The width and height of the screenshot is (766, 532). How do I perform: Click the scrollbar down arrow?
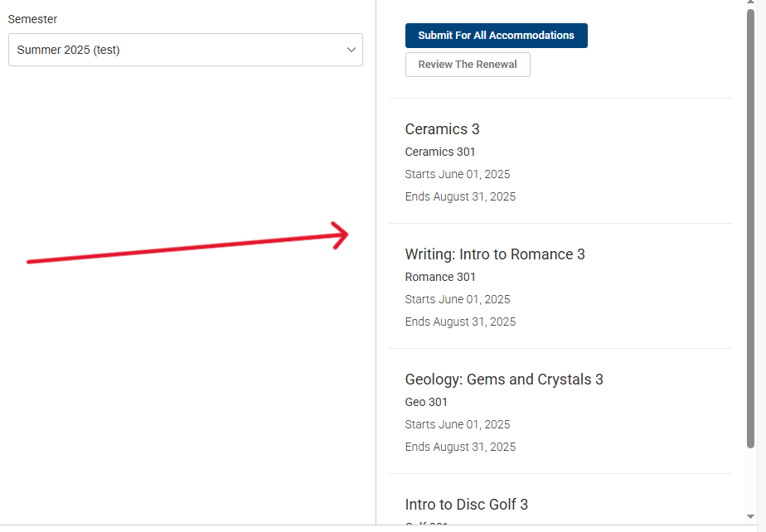click(x=751, y=516)
